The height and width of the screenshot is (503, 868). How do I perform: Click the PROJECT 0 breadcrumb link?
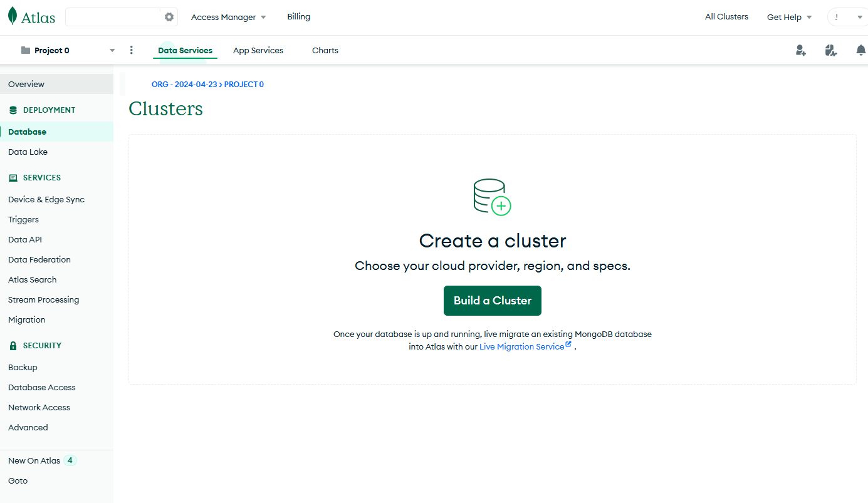pyautogui.click(x=244, y=85)
